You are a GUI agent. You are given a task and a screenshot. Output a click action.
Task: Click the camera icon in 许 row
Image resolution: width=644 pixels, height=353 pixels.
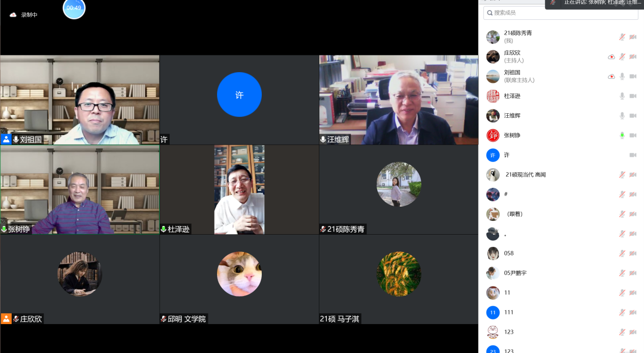click(633, 155)
